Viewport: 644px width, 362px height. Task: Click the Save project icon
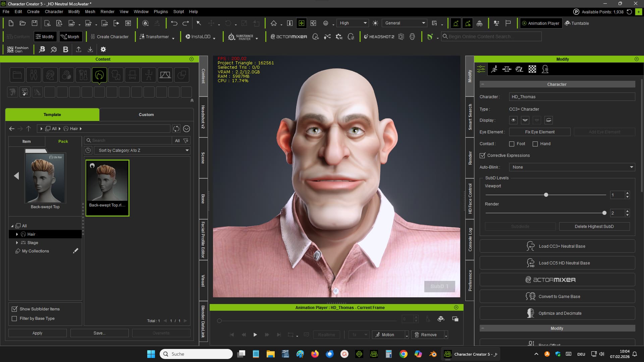coord(35,23)
